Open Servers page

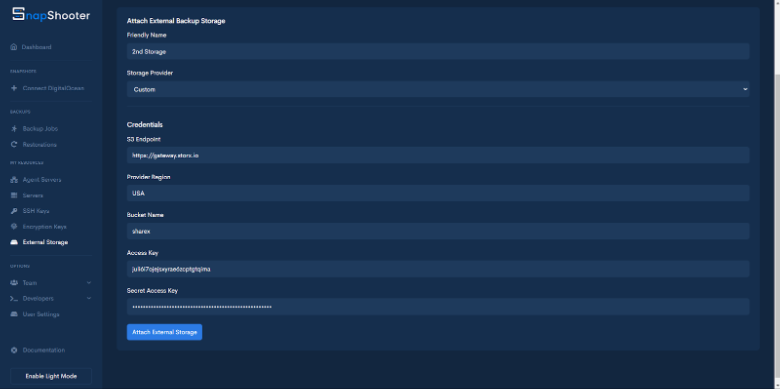click(x=33, y=195)
